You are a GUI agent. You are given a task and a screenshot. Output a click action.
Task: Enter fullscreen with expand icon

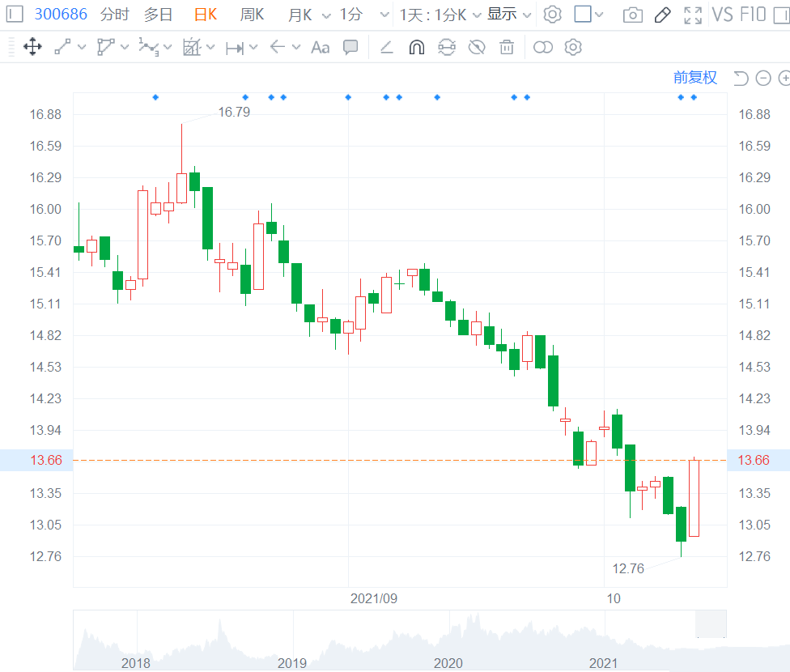[693, 15]
